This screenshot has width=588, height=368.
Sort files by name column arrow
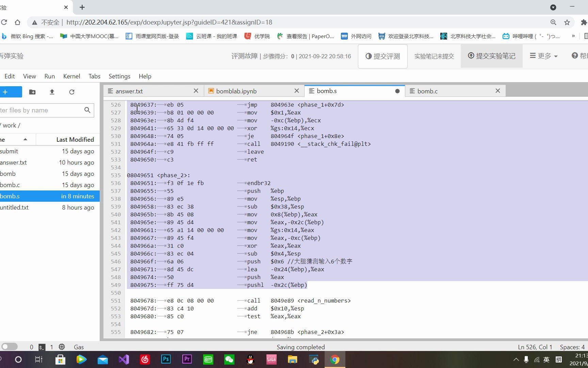pos(25,139)
